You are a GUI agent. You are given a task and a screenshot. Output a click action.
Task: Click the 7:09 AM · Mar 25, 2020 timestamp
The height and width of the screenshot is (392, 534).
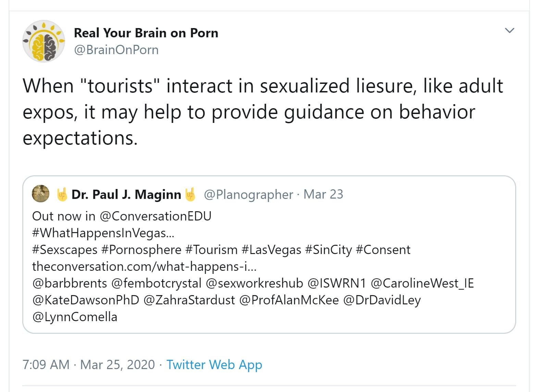(88, 365)
